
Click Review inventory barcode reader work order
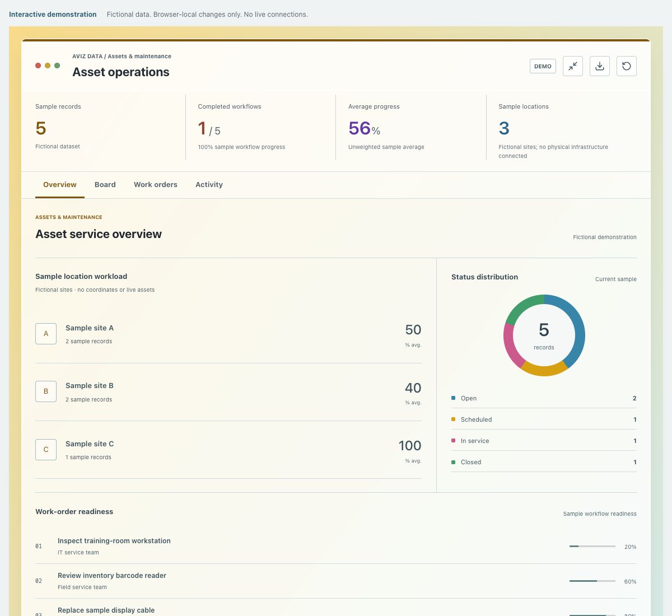(x=112, y=576)
